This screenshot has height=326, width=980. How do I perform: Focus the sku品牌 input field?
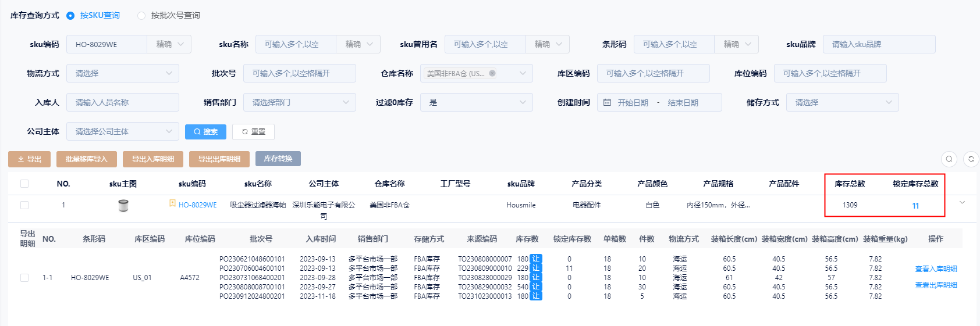[x=879, y=44]
